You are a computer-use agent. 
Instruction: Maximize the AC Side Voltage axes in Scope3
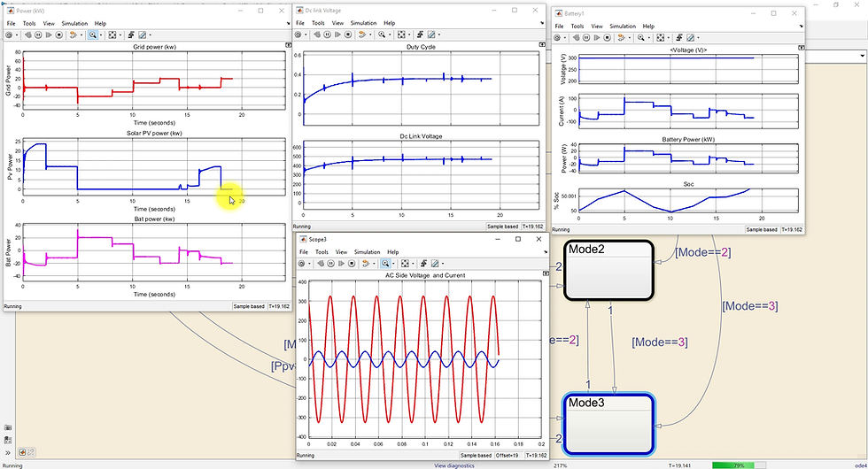click(x=546, y=273)
